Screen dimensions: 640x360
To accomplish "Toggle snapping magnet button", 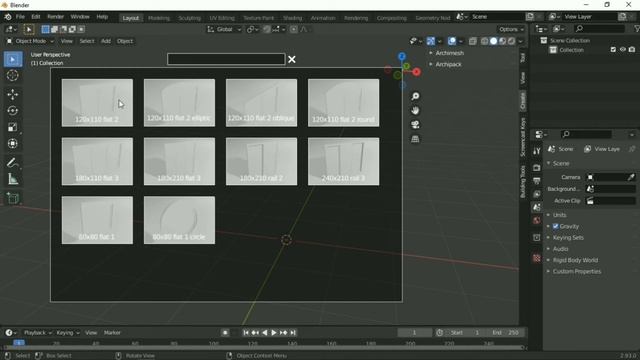I will 267,29.
